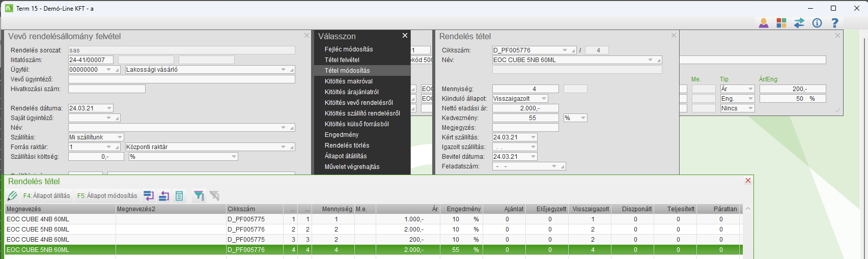Screen dimensions: 868x259
Task: Click Ár/Eng field showing 200,-
Action: tap(793, 89)
